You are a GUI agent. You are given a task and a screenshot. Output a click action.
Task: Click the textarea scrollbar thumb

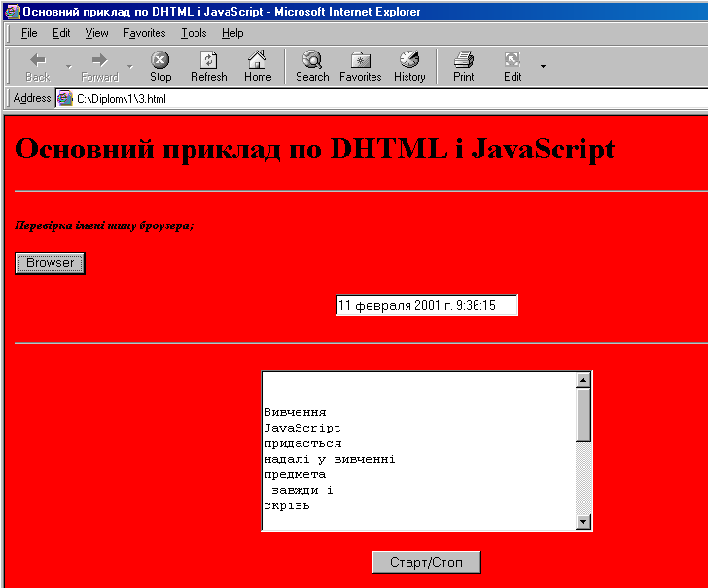[584, 415]
